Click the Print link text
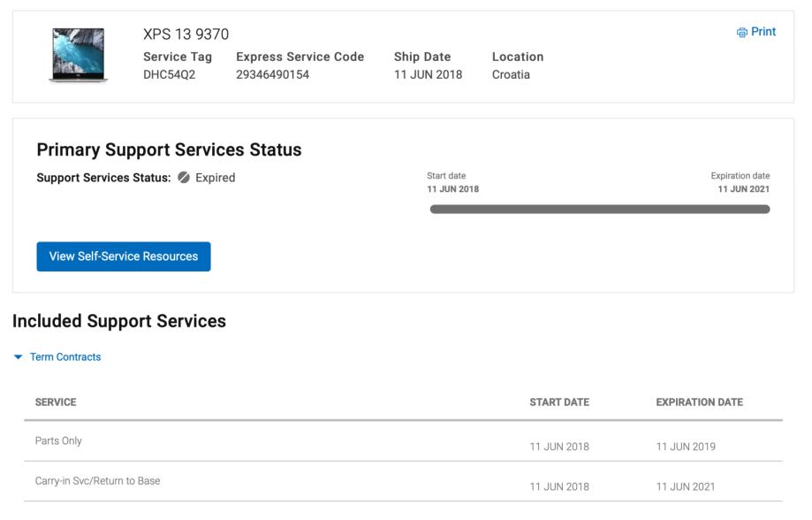The width and height of the screenshot is (812, 520). (x=763, y=32)
